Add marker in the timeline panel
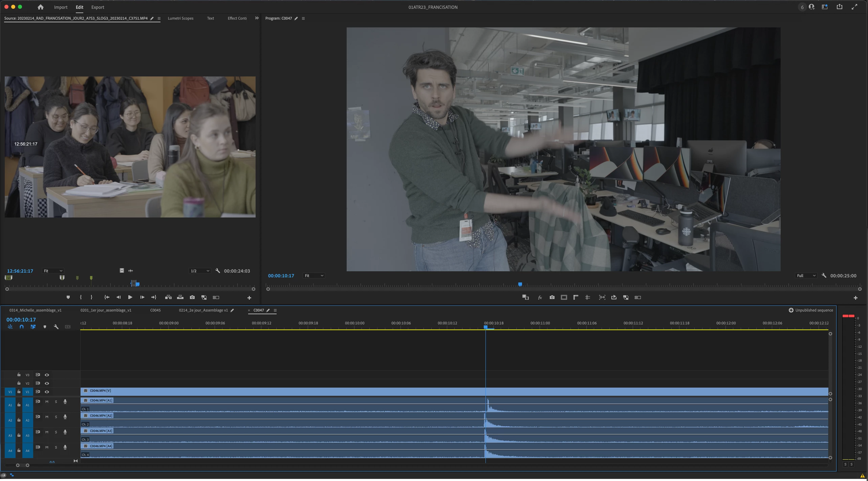The width and height of the screenshot is (868, 481). coord(45,327)
